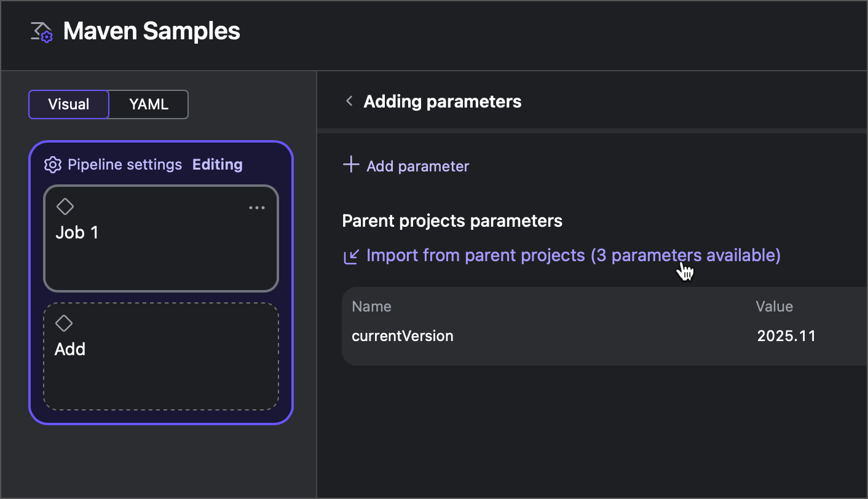Switch to the YAML view
The height and width of the screenshot is (499, 868).
(x=148, y=104)
